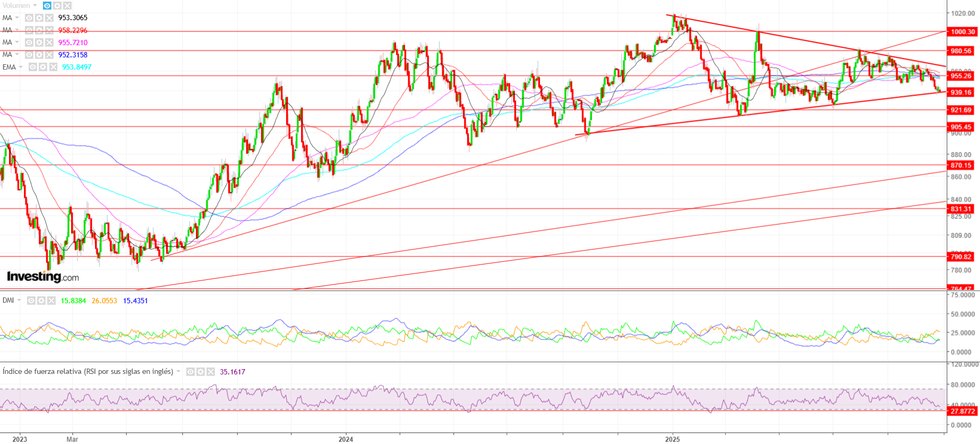980x444 pixels.
Task: Remove the RSI indicator with its X icon
Action: [211, 372]
